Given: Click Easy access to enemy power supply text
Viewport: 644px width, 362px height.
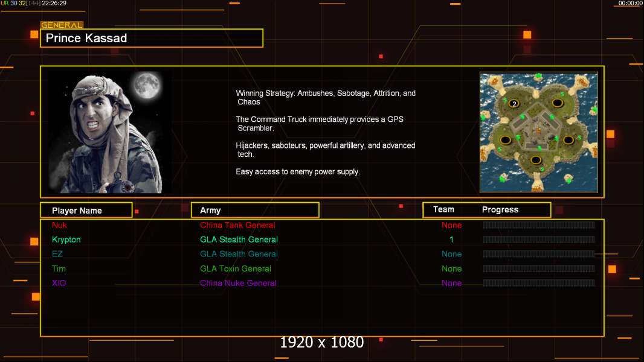Looking at the screenshot, I should pyautogui.click(x=298, y=172).
